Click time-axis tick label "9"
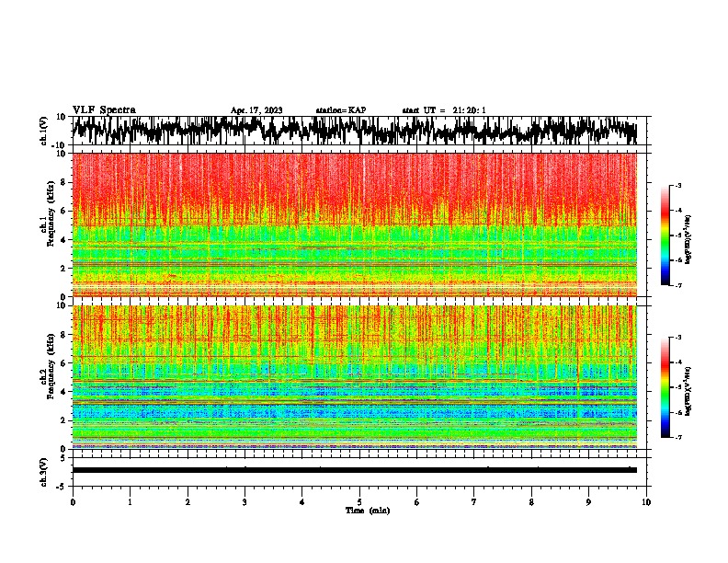728x563 pixels. 588,502
